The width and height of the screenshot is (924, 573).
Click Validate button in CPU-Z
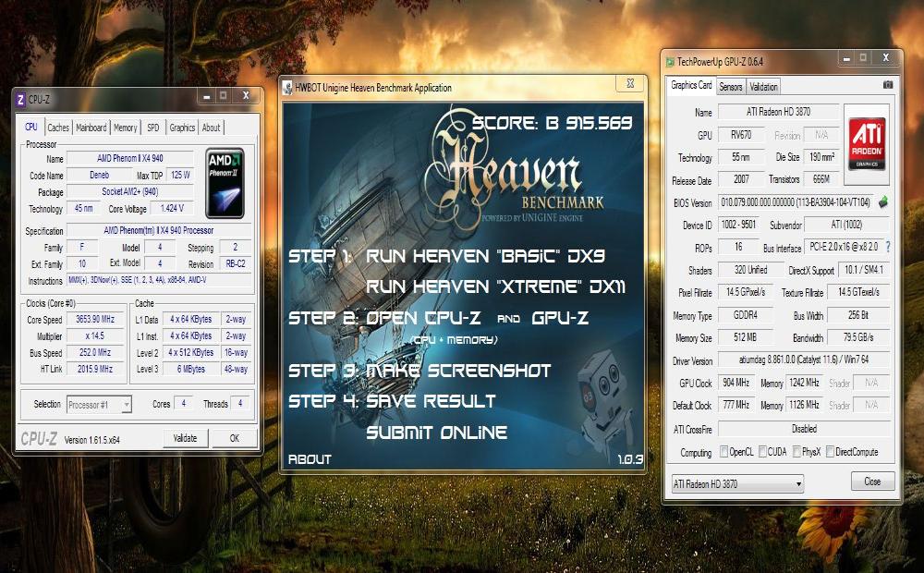click(185, 438)
